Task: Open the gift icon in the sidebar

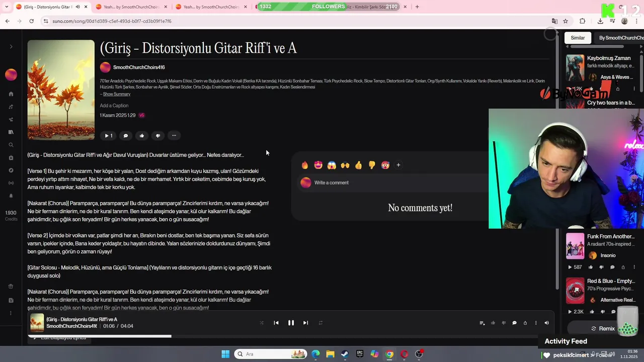Action: click(x=11, y=287)
